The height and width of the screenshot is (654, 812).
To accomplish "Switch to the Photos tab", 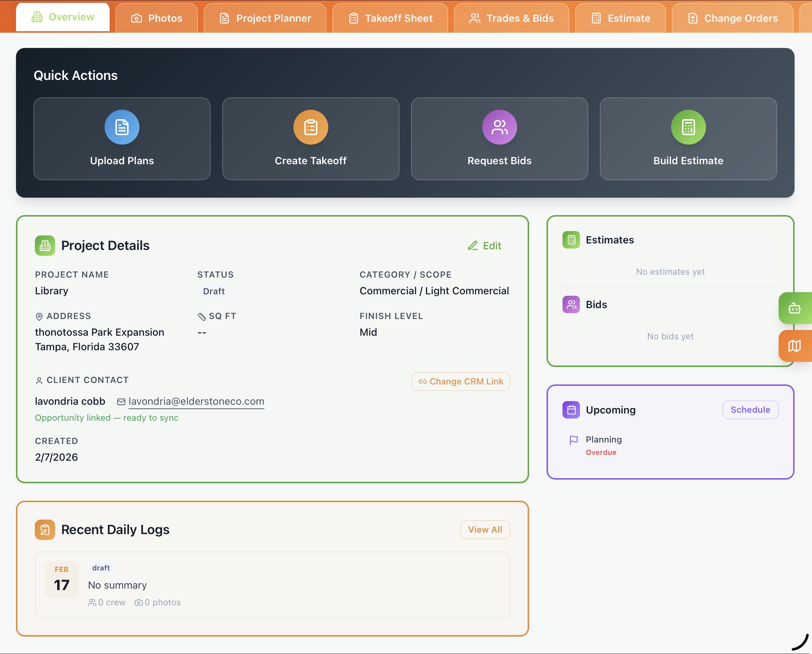I will click(x=157, y=18).
